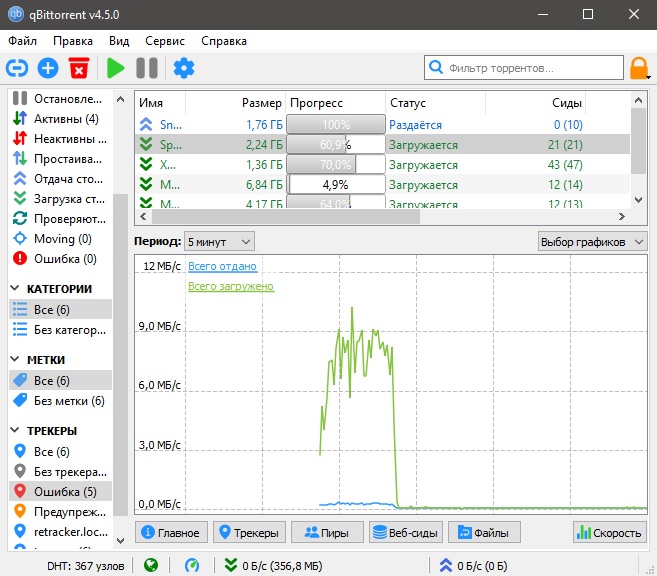The width and height of the screenshot is (657, 576).
Task: Click the 4,9% progress bar row
Action: click(335, 185)
